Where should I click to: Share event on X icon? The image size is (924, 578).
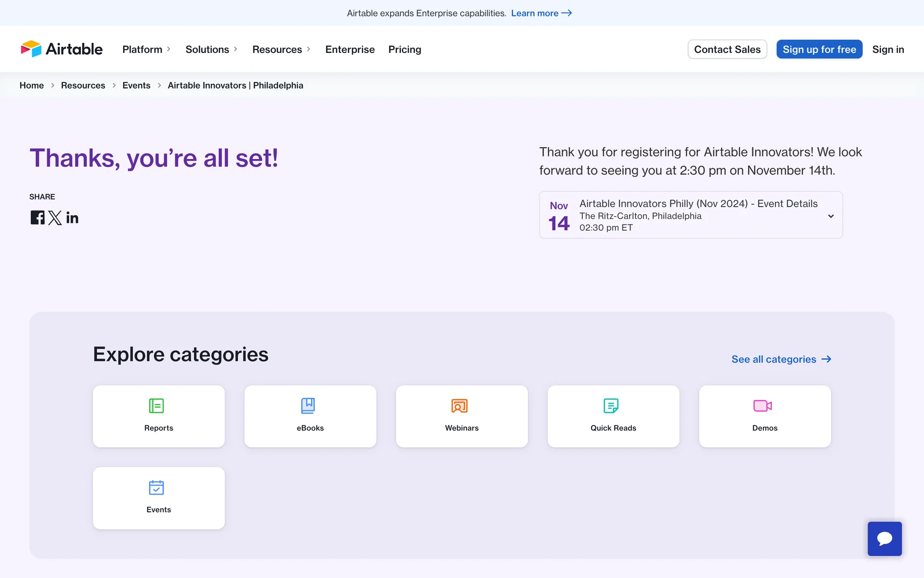coord(55,218)
